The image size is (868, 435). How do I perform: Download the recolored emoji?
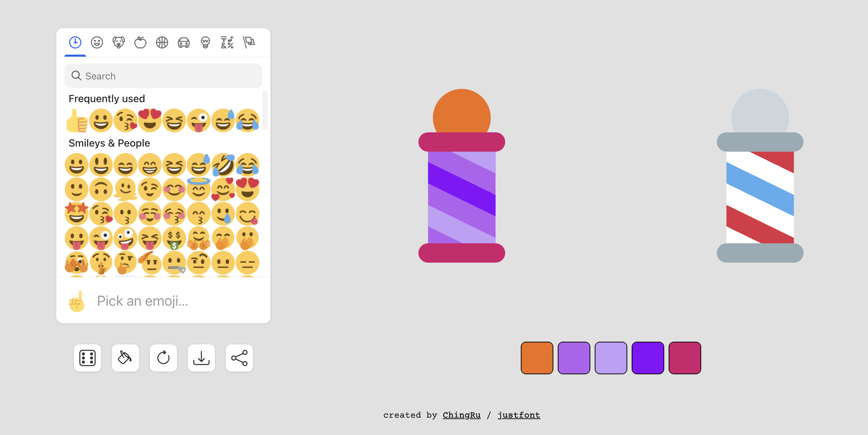tap(201, 358)
